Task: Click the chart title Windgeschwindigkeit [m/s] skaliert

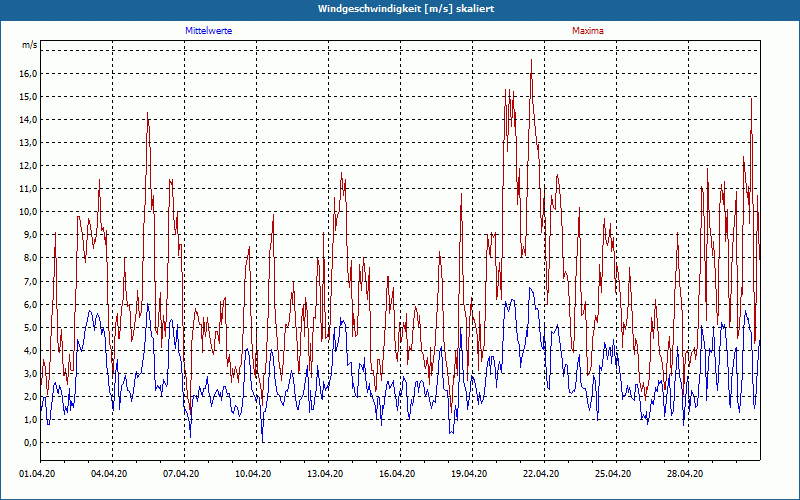Action: (x=406, y=9)
